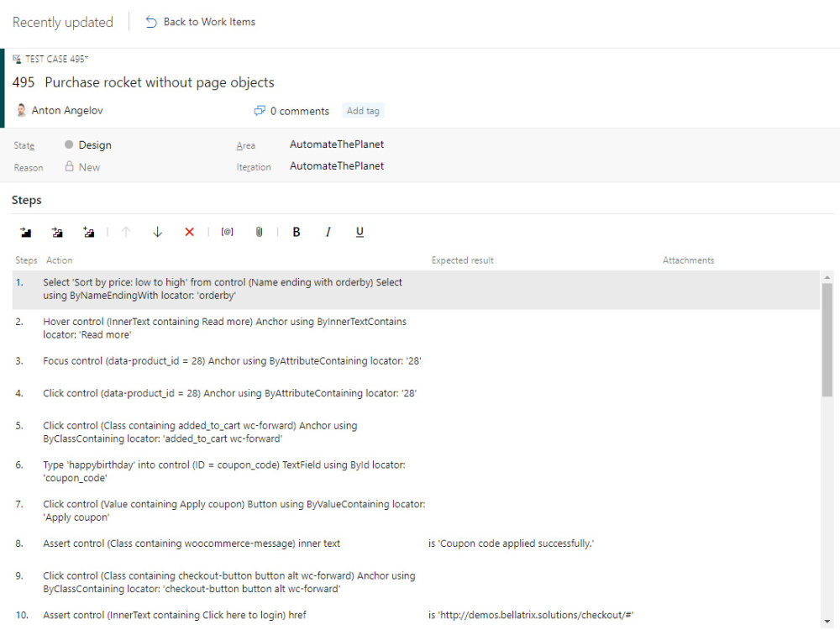Click Anton Angelov avatar icon
Viewport: 840px width, 630px height.
(x=21, y=110)
